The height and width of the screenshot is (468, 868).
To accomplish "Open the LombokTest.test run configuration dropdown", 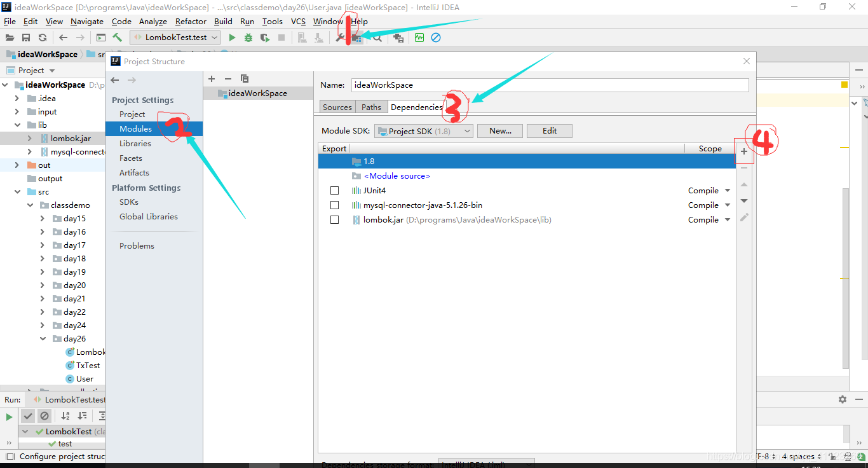I will point(175,38).
